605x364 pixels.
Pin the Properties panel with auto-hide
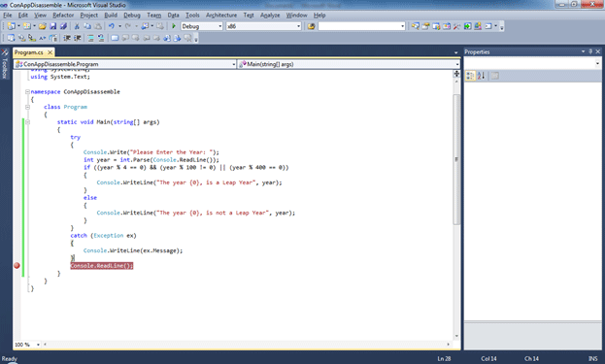pyautogui.click(x=590, y=51)
